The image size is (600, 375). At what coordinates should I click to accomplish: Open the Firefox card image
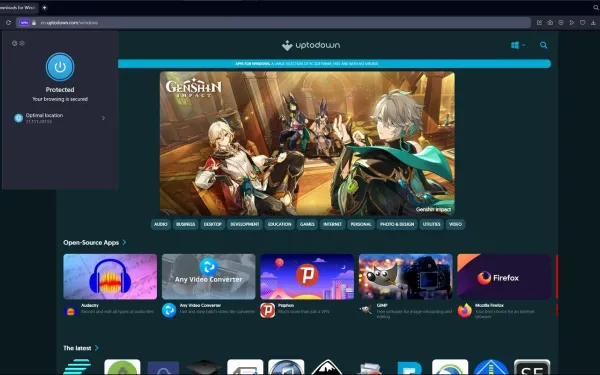coord(504,277)
